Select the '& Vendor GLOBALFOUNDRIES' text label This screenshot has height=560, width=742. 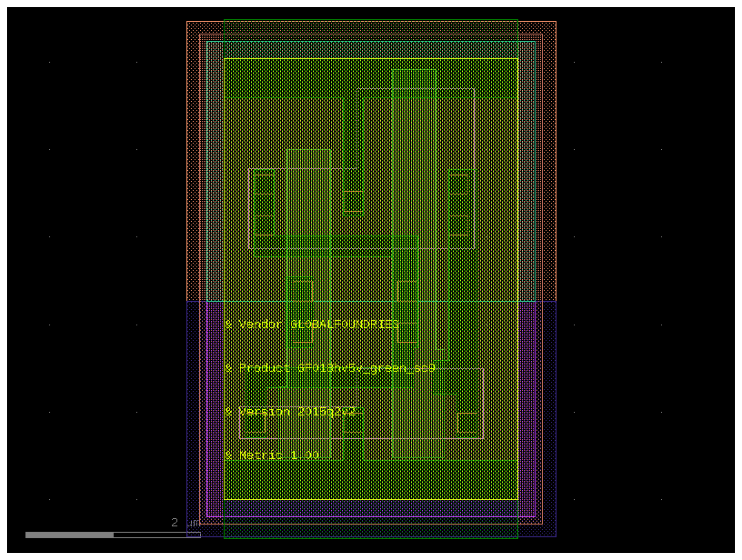[312, 324]
